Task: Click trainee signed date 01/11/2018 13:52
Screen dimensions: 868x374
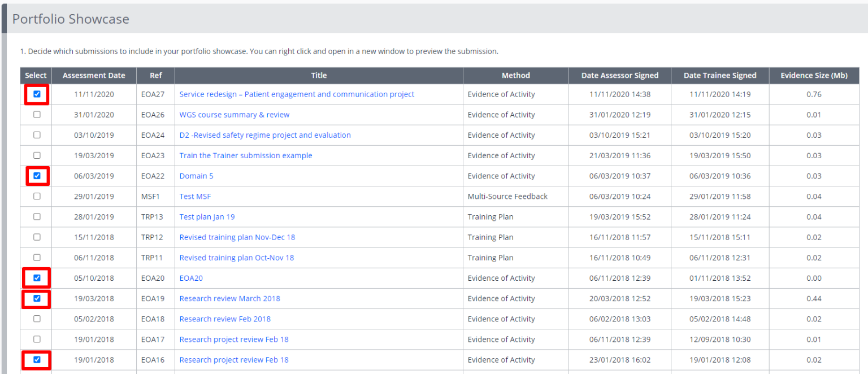Action: coord(720,278)
